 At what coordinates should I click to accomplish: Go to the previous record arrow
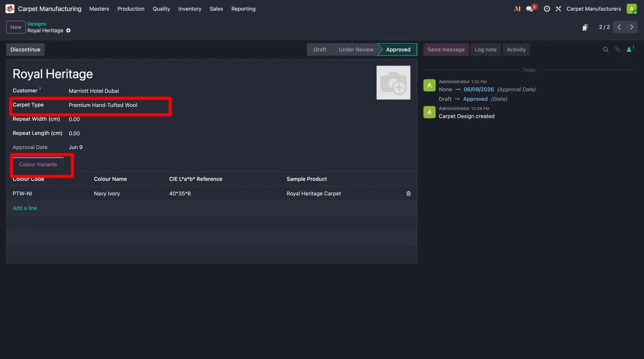coord(619,27)
